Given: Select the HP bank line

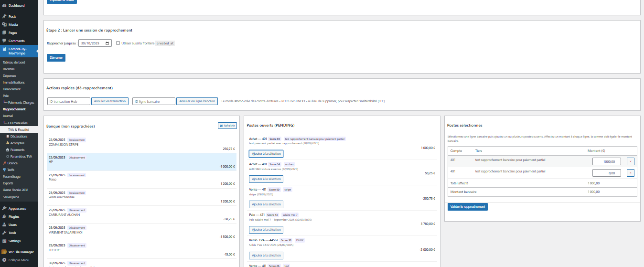Looking at the screenshot, I should coord(141,162).
